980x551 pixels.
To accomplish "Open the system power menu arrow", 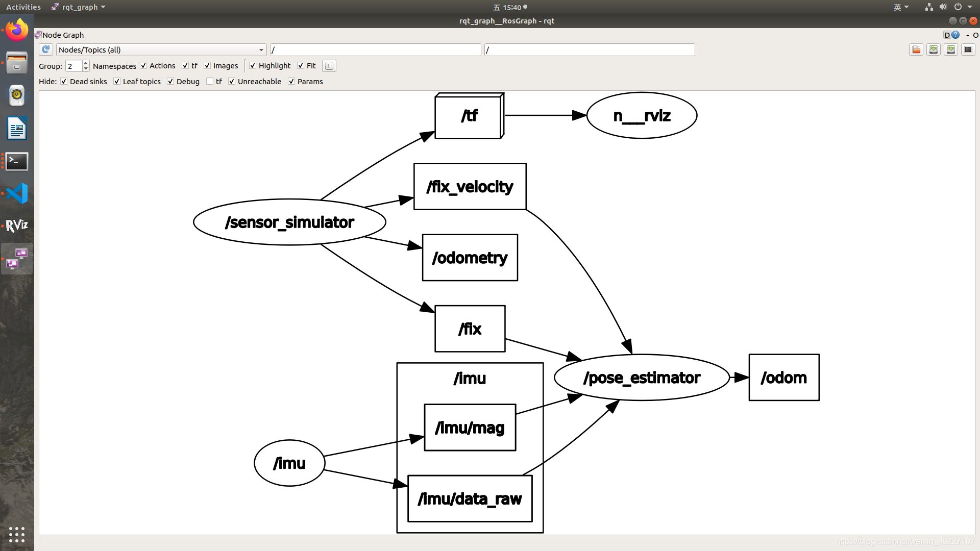I will [x=970, y=7].
